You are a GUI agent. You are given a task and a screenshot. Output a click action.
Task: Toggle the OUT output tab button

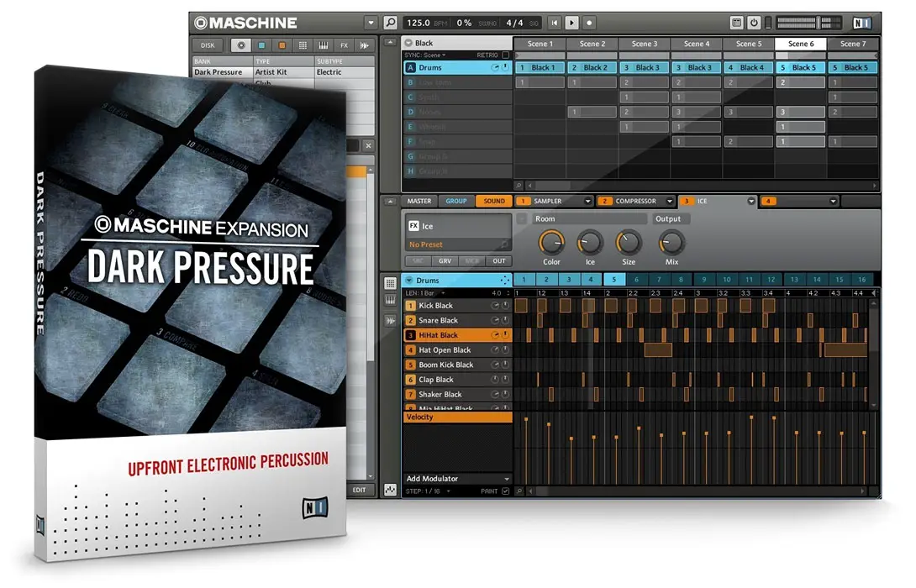point(499,261)
